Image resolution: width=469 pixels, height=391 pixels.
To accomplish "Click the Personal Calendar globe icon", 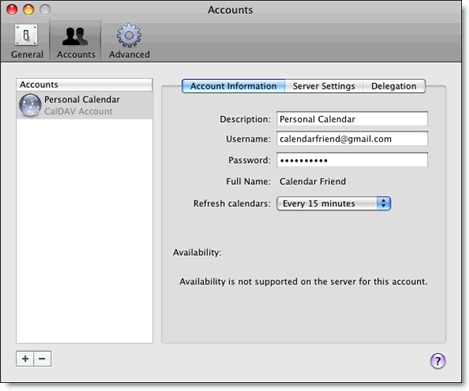I will coord(30,105).
